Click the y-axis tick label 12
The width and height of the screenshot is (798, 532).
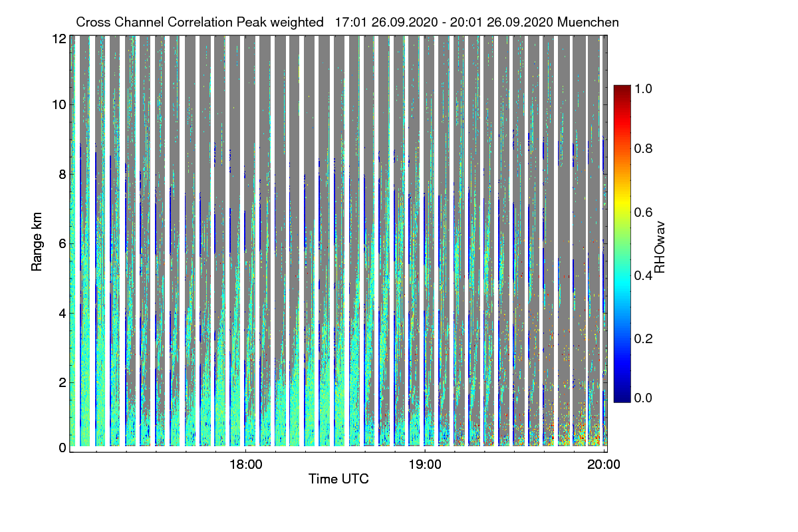pyautogui.click(x=59, y=39)
